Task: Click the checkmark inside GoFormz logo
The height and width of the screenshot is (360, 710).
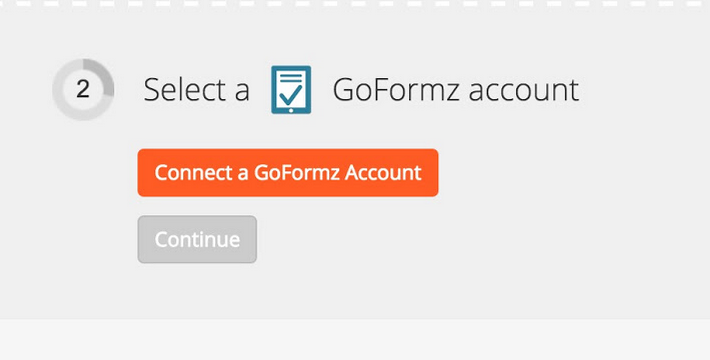Action: pos(291,93)
